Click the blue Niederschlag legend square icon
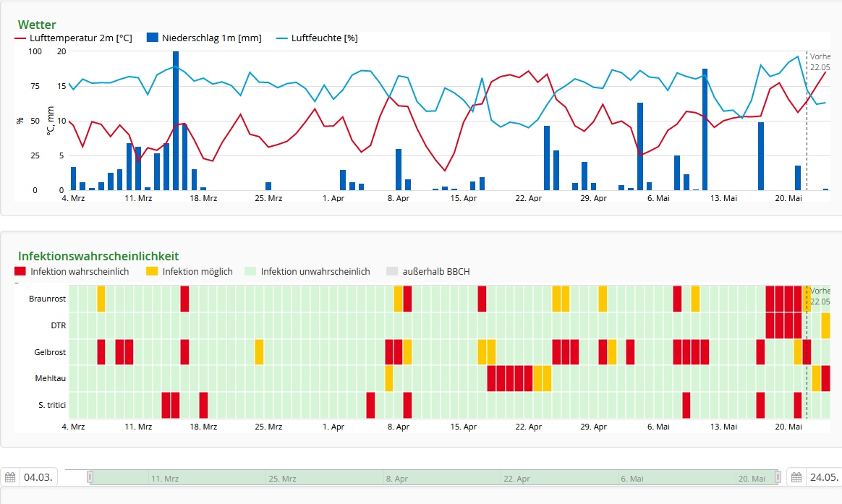842x504 pixels. click(x=152, y=38)
